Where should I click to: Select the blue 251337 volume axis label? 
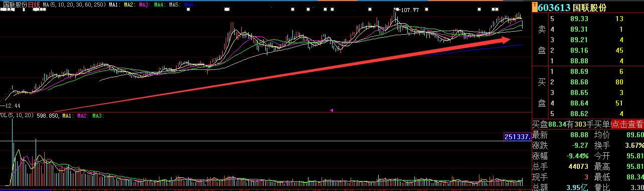coord(517,137)
